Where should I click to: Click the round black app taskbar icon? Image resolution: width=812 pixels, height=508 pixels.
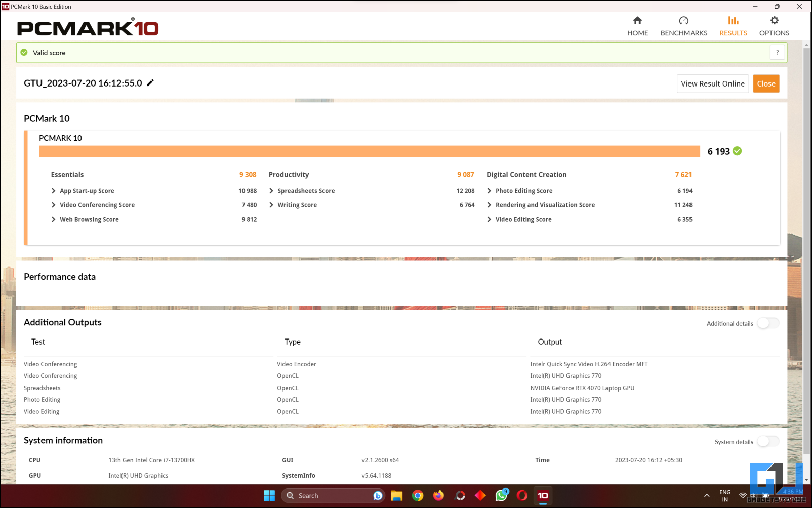click(x=460, y=496)
